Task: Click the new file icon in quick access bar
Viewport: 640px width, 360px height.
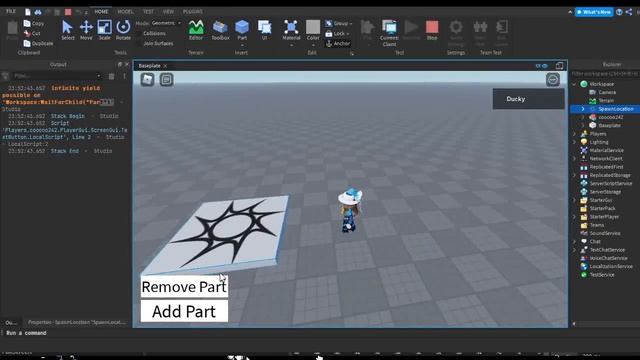Action: coord(28,12)
